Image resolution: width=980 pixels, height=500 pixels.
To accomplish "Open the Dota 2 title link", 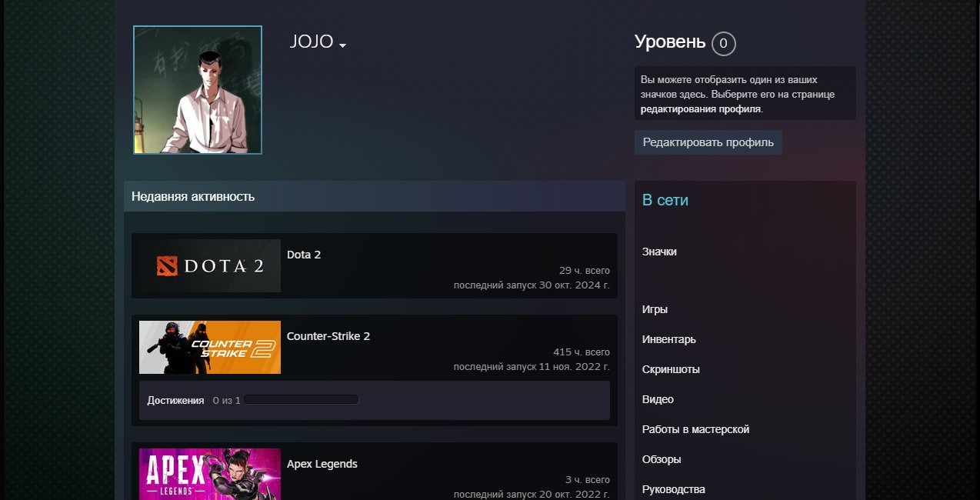I will point(304,255).
